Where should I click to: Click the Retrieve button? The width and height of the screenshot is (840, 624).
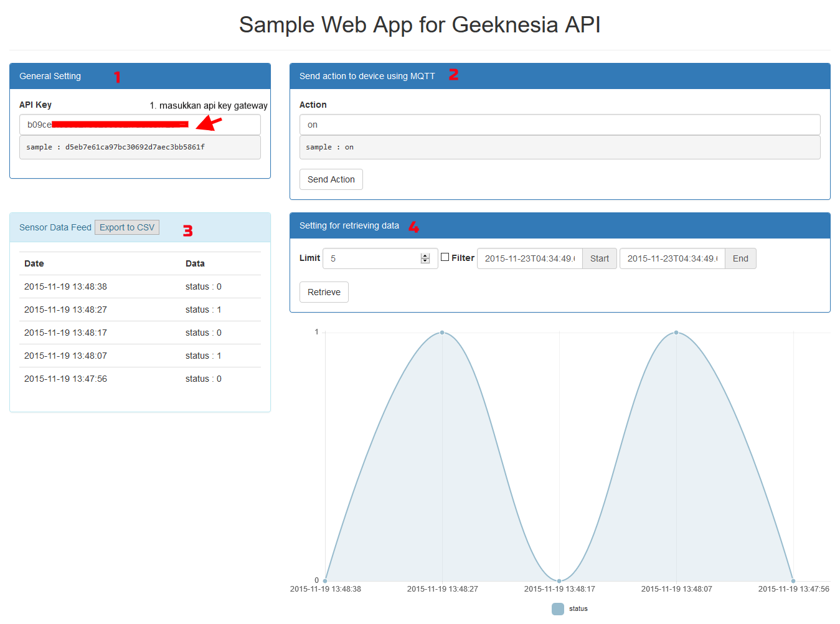324,292
